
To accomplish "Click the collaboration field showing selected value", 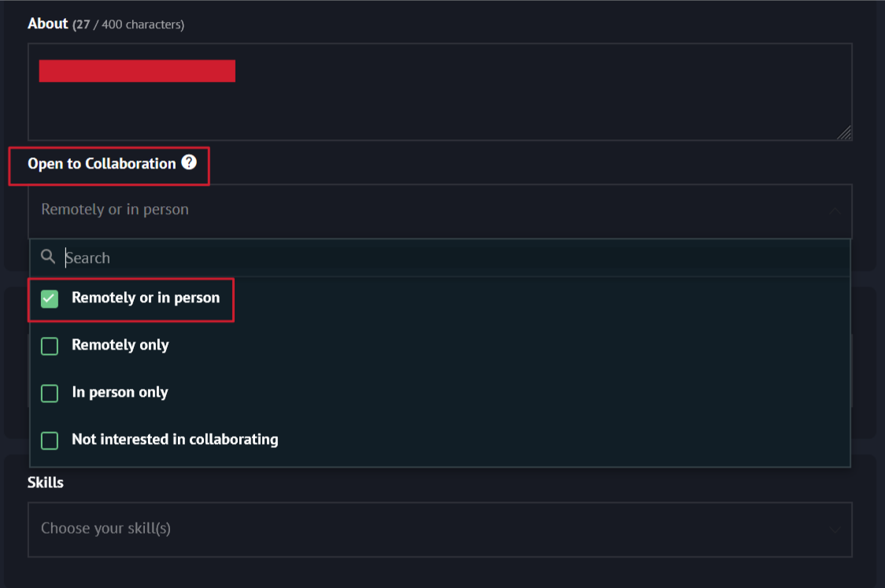I will pyautogui.click(x=394, y=210).
